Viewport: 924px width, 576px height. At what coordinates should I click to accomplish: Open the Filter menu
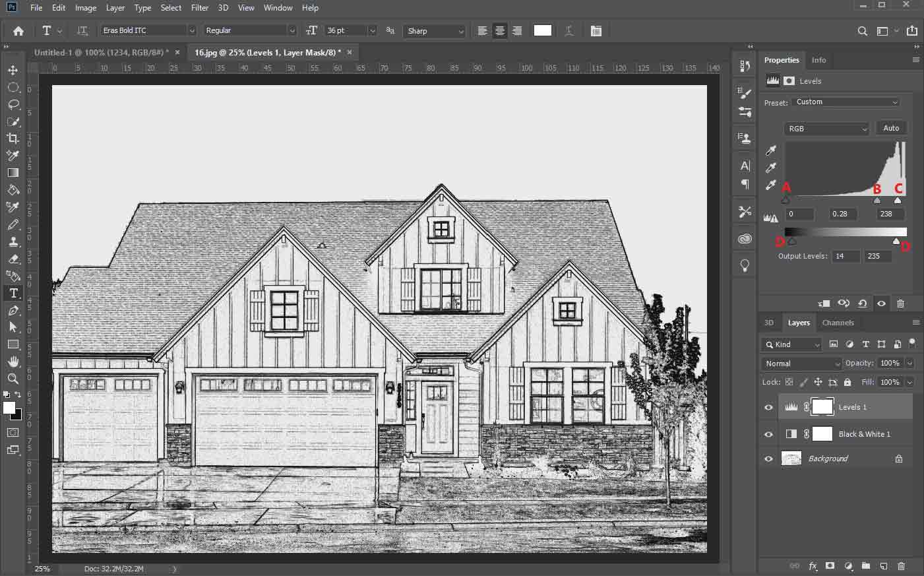click(x=199, y=7)
